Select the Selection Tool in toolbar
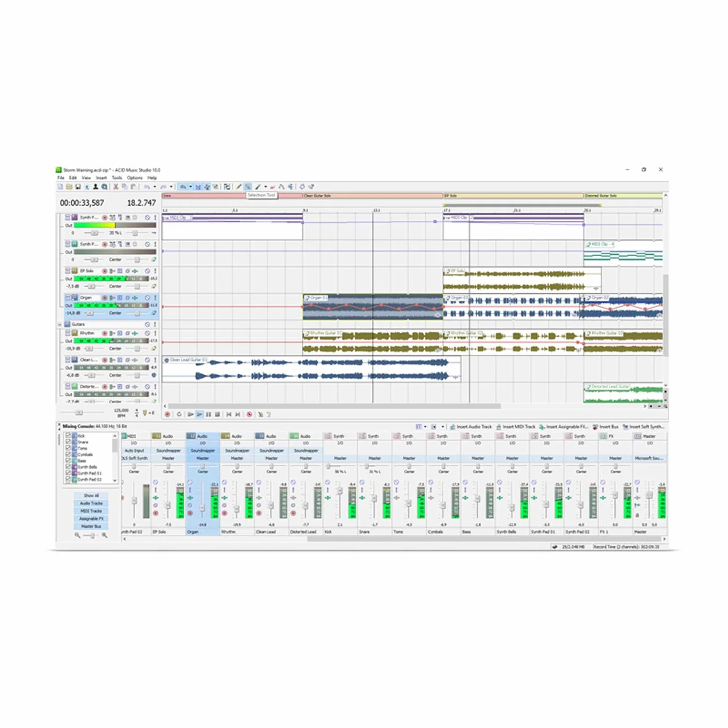This screenshot has width=728, height=728. (248, 187)
